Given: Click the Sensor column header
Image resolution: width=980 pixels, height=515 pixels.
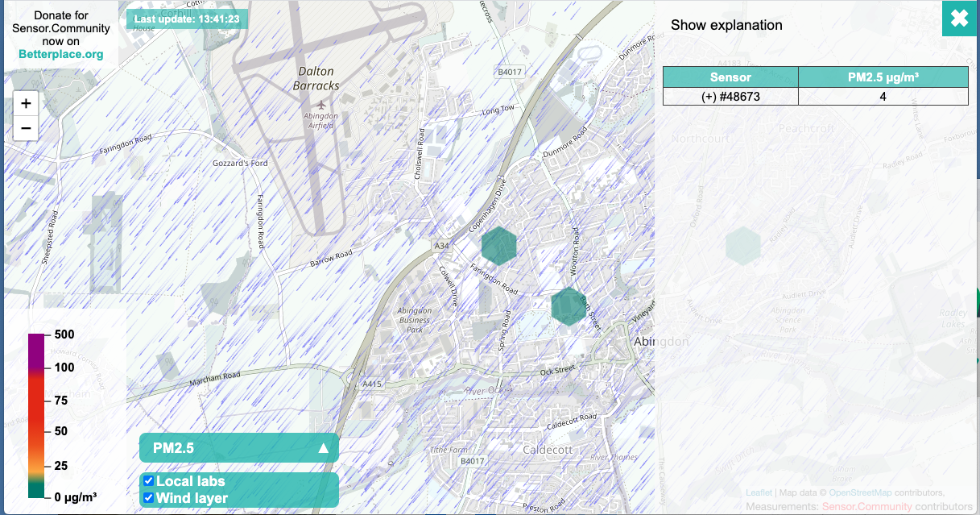Looking at the screenshot, I should click(730, 77).
